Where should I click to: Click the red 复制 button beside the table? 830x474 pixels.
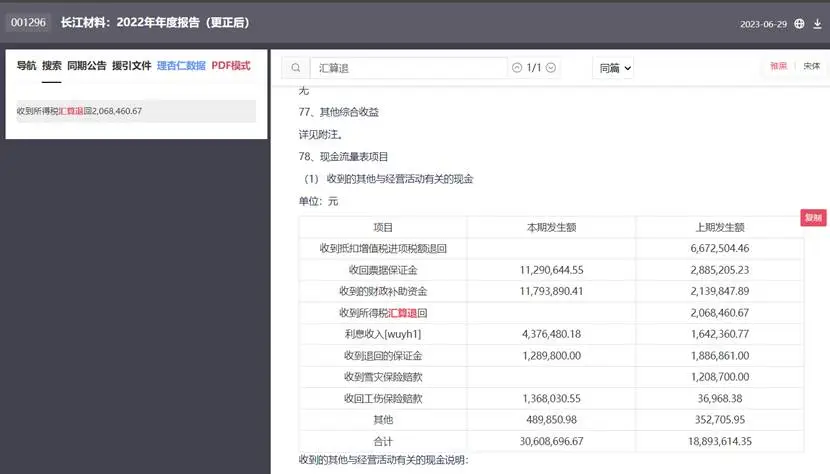click(x=813, y=218)
